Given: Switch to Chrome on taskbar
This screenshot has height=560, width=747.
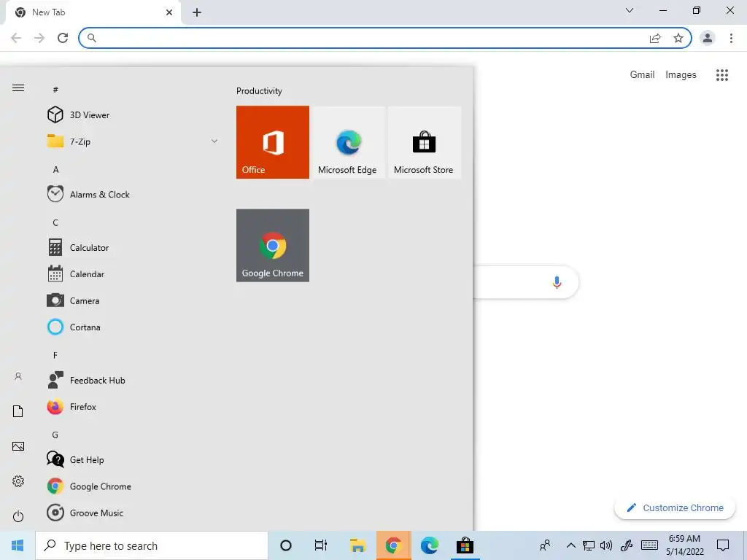Looking at the screenshot, I should click(x=393, y=545).
